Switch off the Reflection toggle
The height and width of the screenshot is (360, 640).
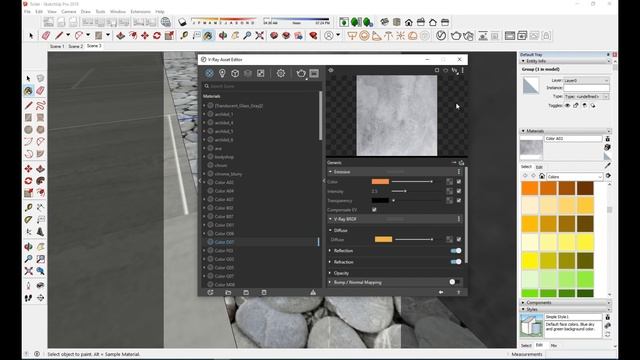456,251
